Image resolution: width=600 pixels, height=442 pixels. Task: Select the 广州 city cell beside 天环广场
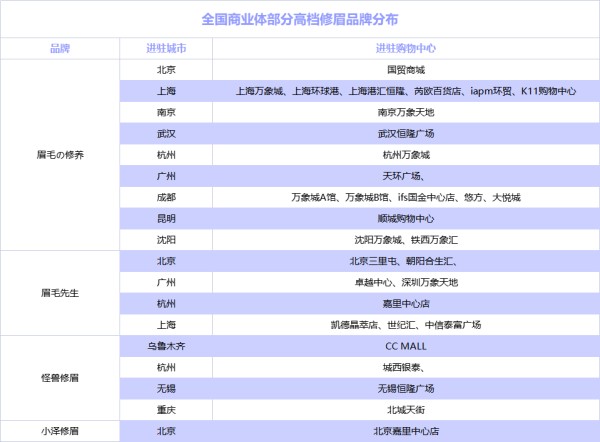coord(166,176)
